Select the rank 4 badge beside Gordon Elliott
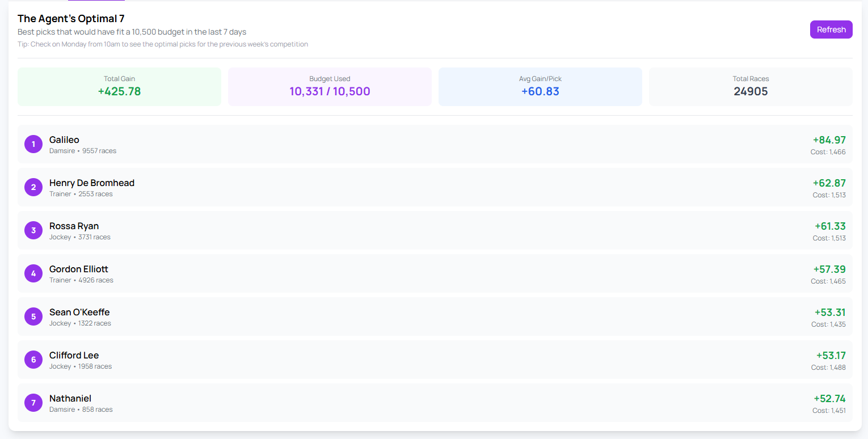 pyautogui.click(x=33, y=273)
